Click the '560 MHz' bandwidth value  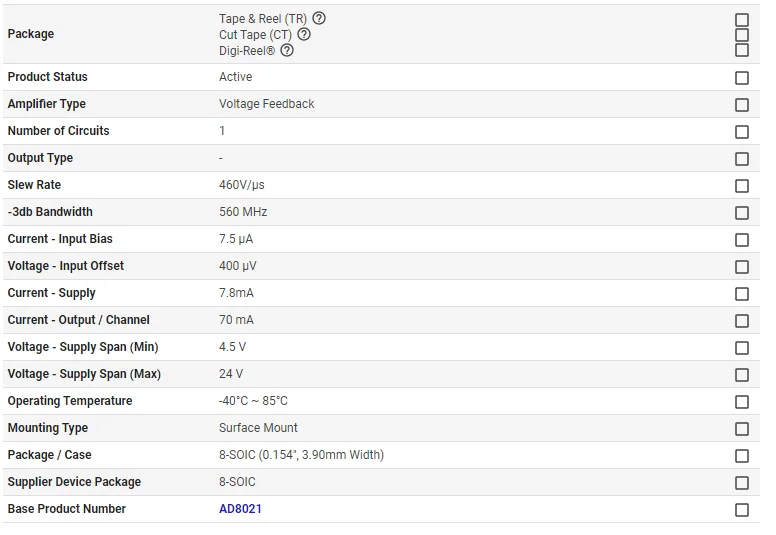(x=243, y=212)
